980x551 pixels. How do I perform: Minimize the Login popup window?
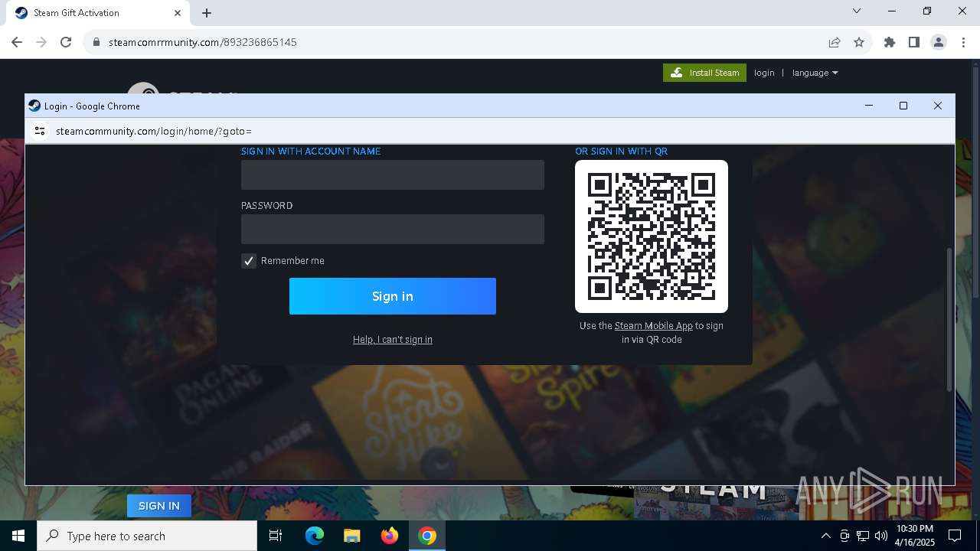tap(869, 106)
